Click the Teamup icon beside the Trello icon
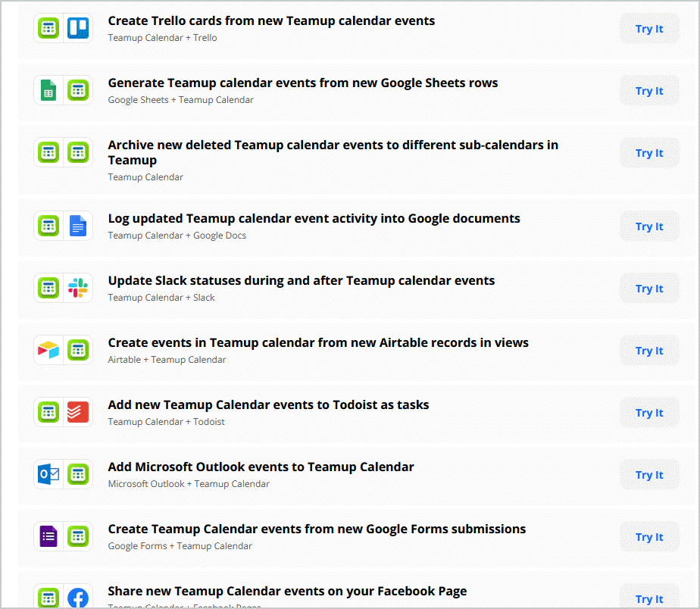Image resolution: width=700 pixels, height=609 pixels. [48, 28]
